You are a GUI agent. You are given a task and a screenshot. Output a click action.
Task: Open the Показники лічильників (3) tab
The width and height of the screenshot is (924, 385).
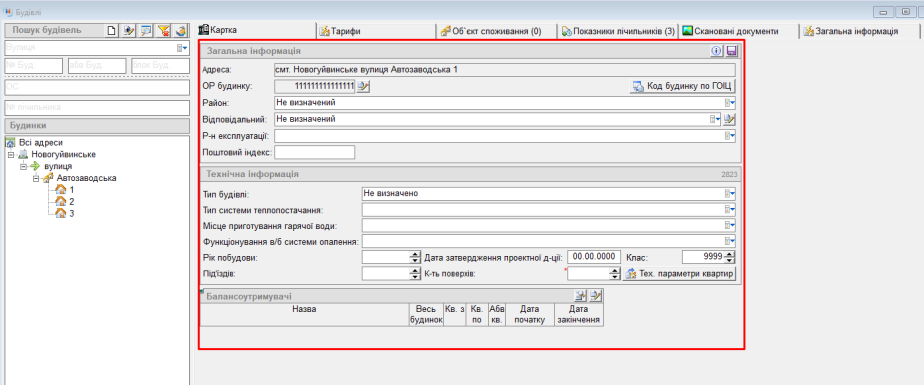point(618,31)
